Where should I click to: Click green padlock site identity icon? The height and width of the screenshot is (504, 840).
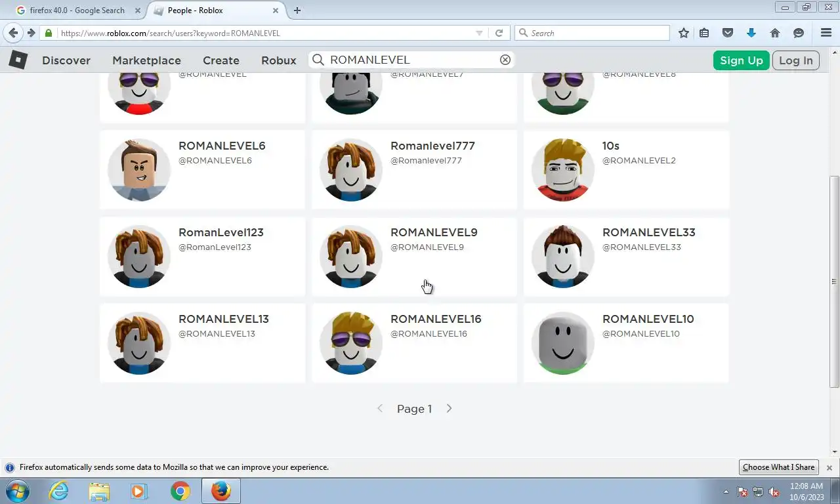pos(48,33)
